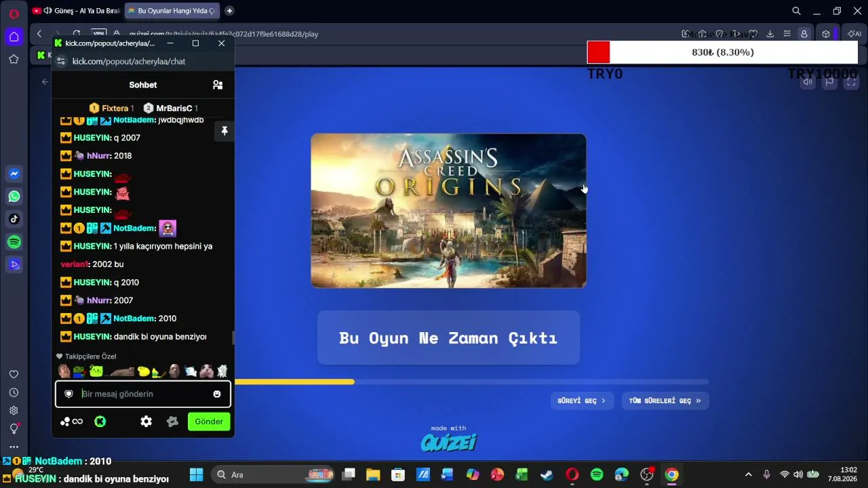Open TikTok in Opera sidebar
The image size is (868, 488).
tap(14, 219)
